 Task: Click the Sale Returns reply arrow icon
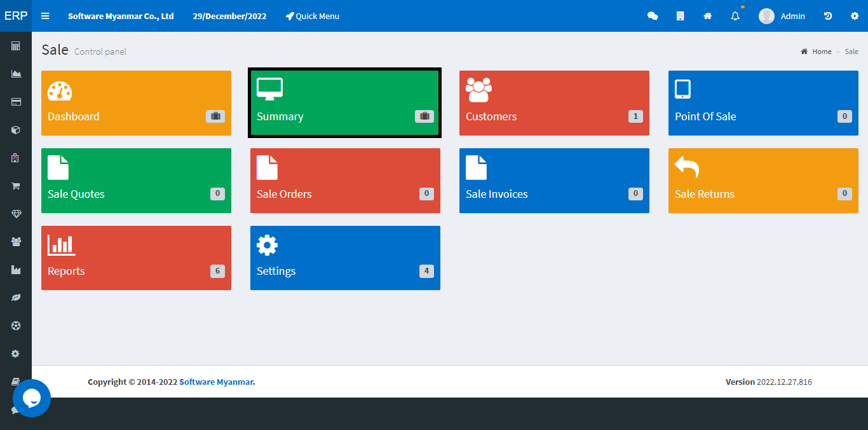pos(687,167)
